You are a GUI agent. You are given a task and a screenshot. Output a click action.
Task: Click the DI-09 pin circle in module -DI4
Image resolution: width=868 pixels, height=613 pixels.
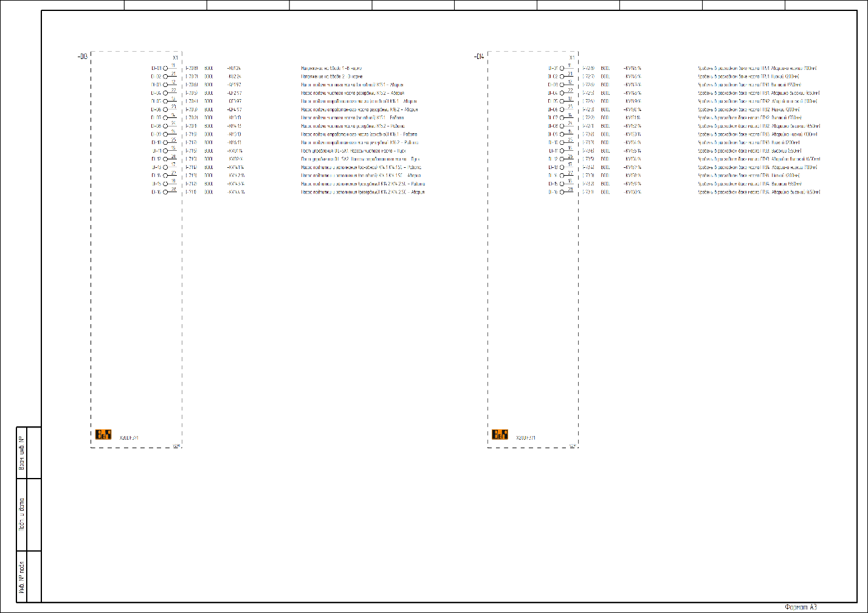pos(562,134)
